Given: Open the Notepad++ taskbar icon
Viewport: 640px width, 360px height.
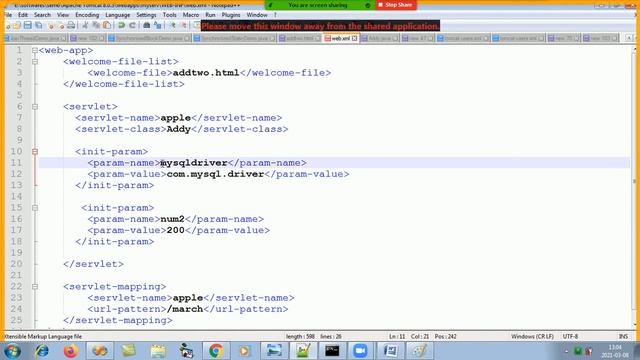Looking at the screenshot, I should [303, 351].
